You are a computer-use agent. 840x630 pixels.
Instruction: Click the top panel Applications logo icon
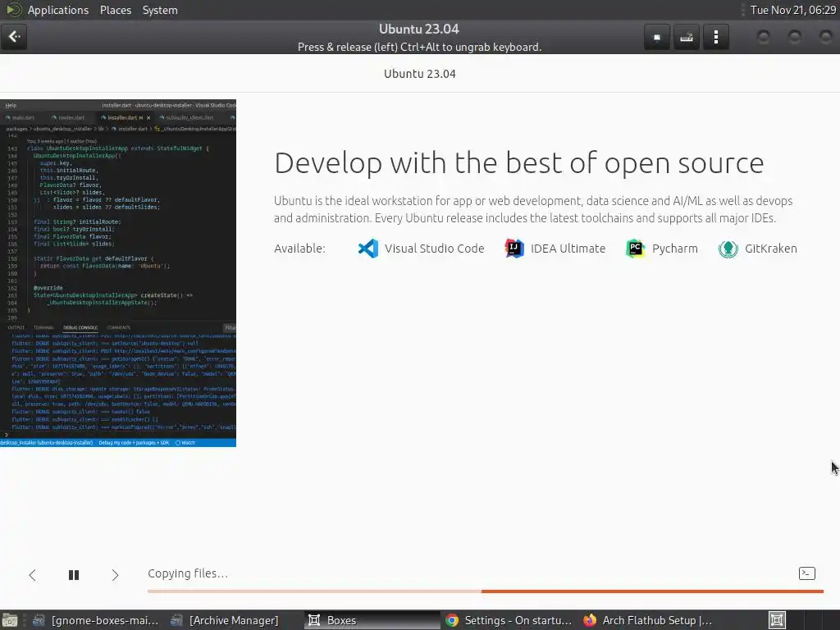[13, 10]
